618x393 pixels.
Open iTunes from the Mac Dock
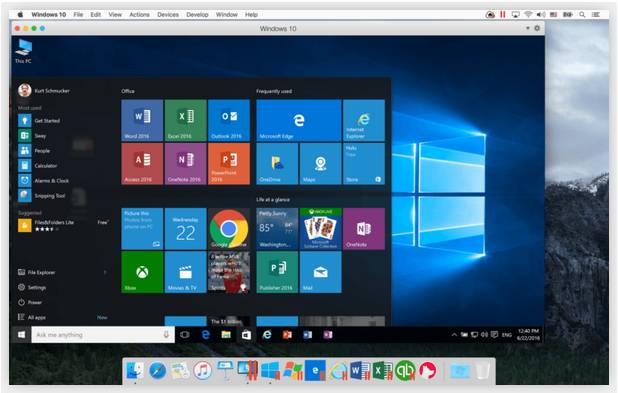203,371
